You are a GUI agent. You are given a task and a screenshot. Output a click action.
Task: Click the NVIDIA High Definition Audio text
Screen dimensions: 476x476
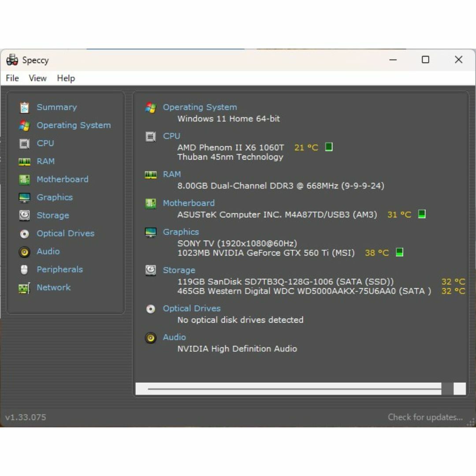tap(237, 349)
